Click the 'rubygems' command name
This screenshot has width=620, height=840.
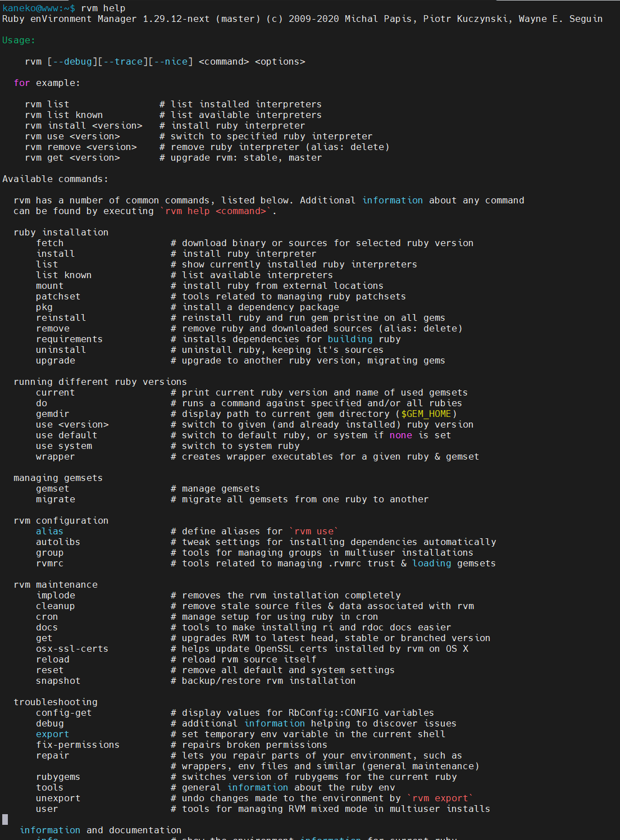pyautogui.click(x=58, y=777)
